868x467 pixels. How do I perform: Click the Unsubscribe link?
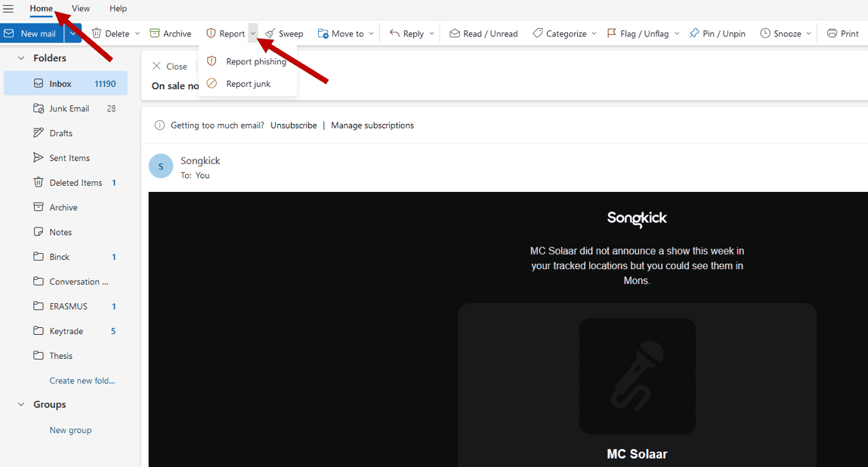[x=293, y=125]
